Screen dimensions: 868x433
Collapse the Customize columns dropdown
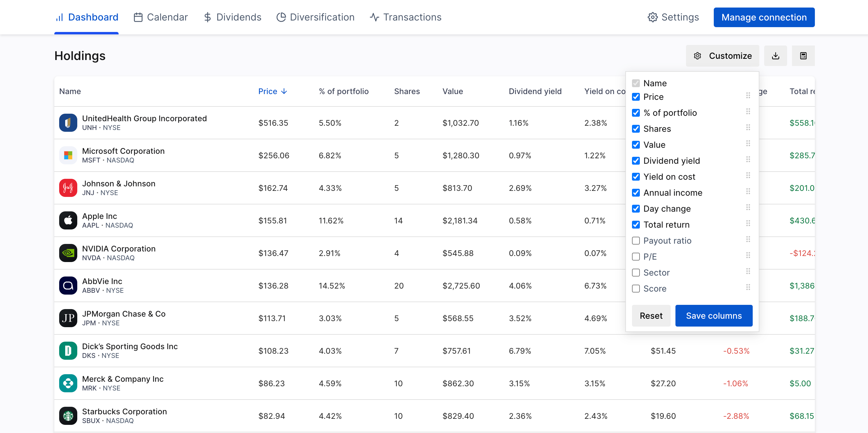722,56
